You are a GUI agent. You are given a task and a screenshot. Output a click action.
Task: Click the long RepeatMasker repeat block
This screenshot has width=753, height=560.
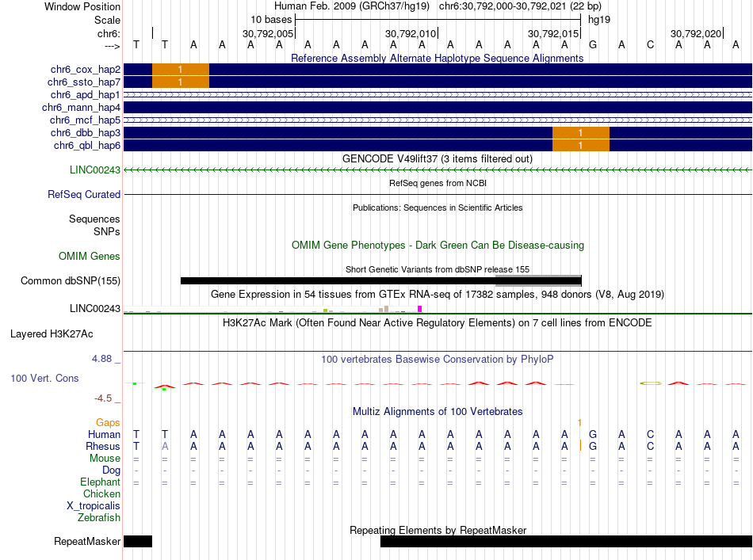point(566,541)
